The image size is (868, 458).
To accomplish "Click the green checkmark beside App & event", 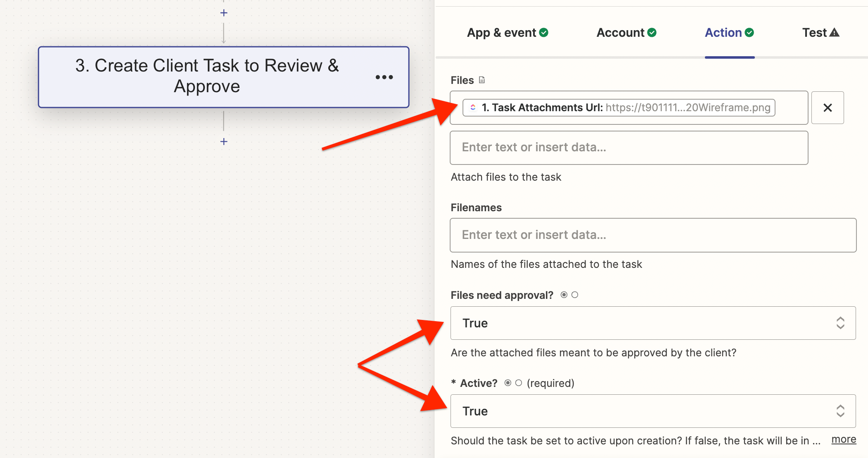I will [x=544, y=32].
